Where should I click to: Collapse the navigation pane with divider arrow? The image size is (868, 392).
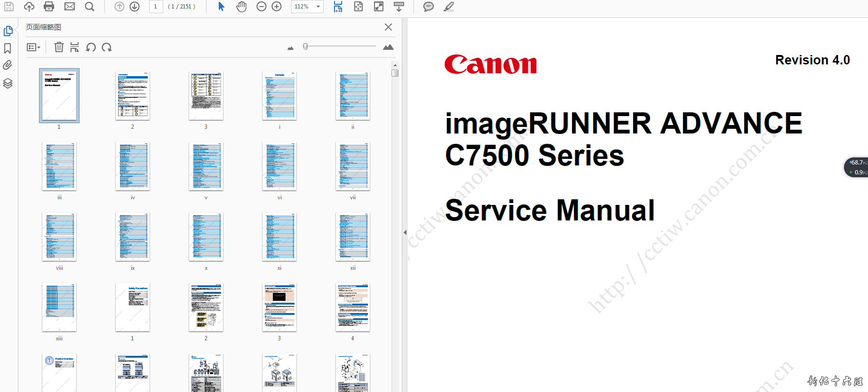405,232
